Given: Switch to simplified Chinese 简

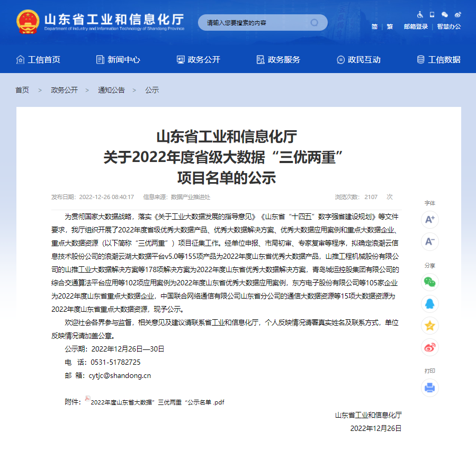Looking at the screenshot, I should click(375, 26).
